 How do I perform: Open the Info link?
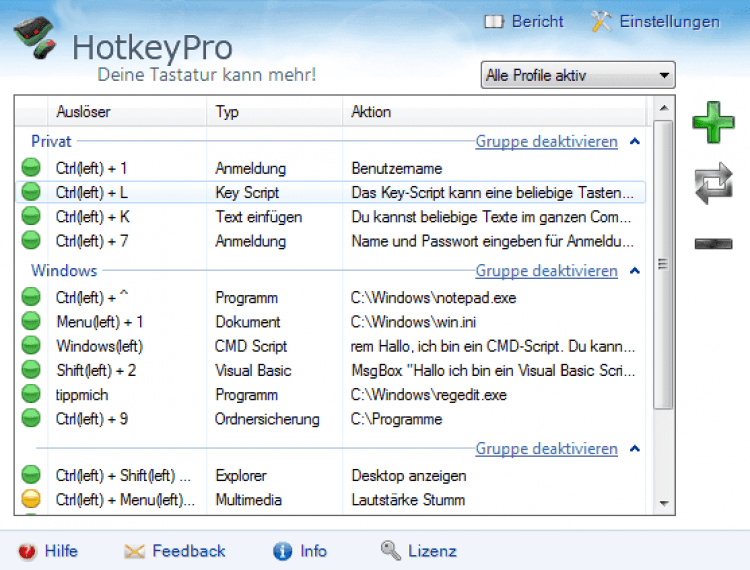tap(313, 551)
